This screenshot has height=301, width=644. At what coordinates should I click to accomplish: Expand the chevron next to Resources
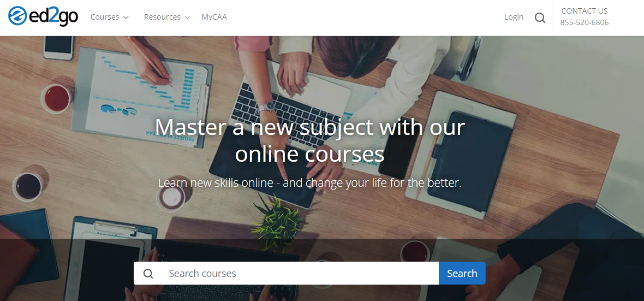point(187,17)
